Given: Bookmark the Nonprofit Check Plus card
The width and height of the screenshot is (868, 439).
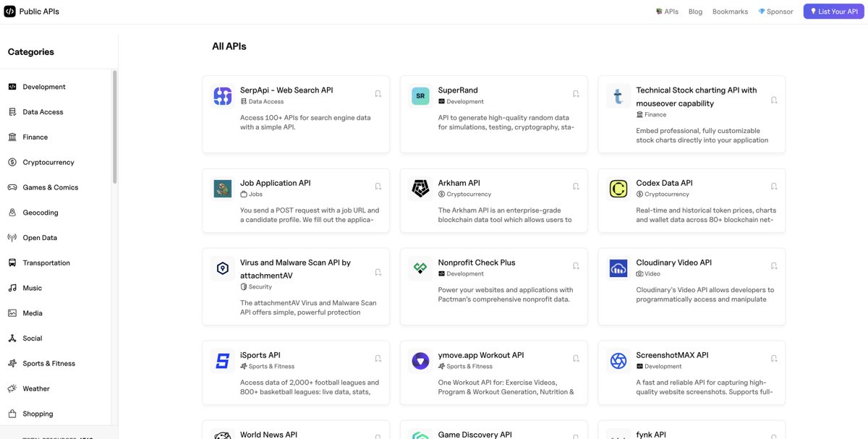Looking at the screenshot, I should click(576, 265).
